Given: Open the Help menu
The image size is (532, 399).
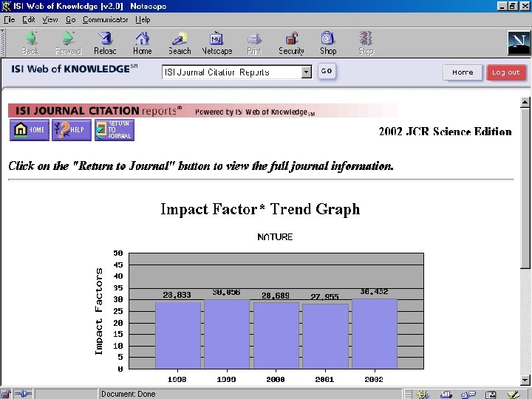Looking at the screenshot, I should point(143,20).
